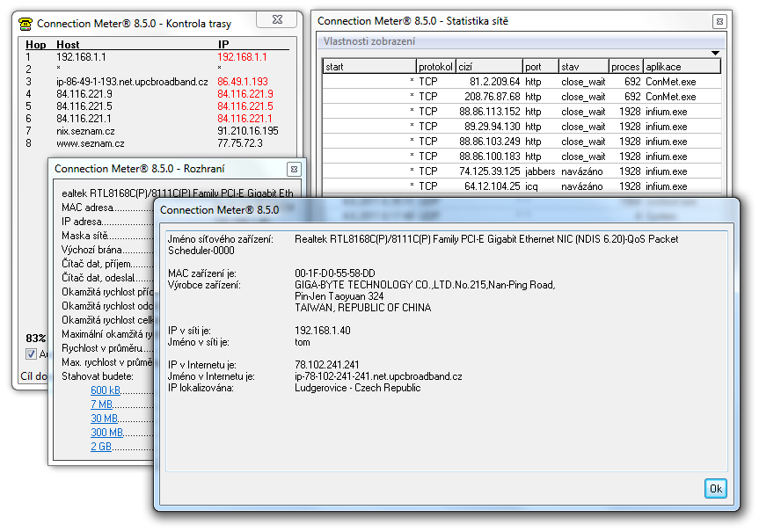759x532 pixels.
Task: Click the MAC value 00-1F-D0-55-58-DD
Action: point(335,273)
